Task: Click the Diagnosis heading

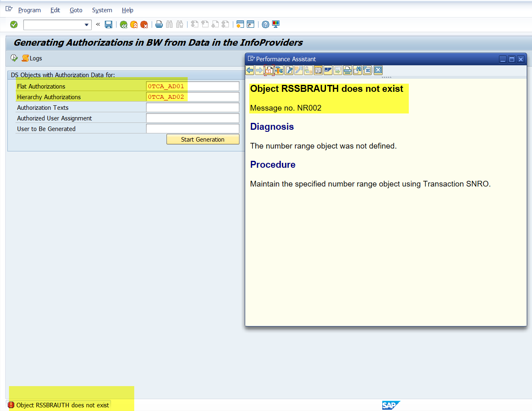Action: coord(272,127)
